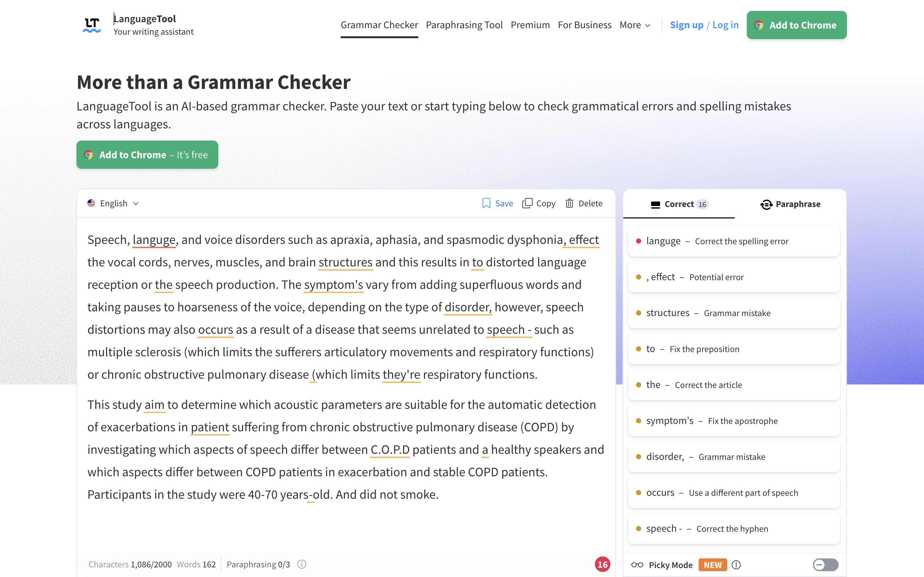The width and height of the screenshot is (924, 577).
Task: Select the Correct tab
Action: click(x=679, y=204)
